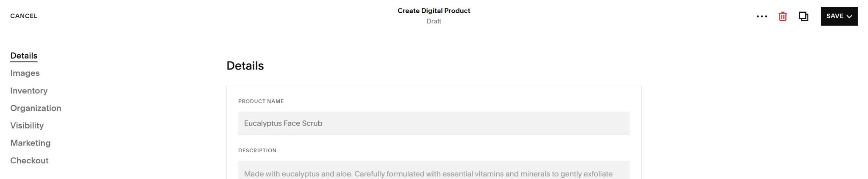
Task: Click the Draft status text
Action: click(434, 21)
